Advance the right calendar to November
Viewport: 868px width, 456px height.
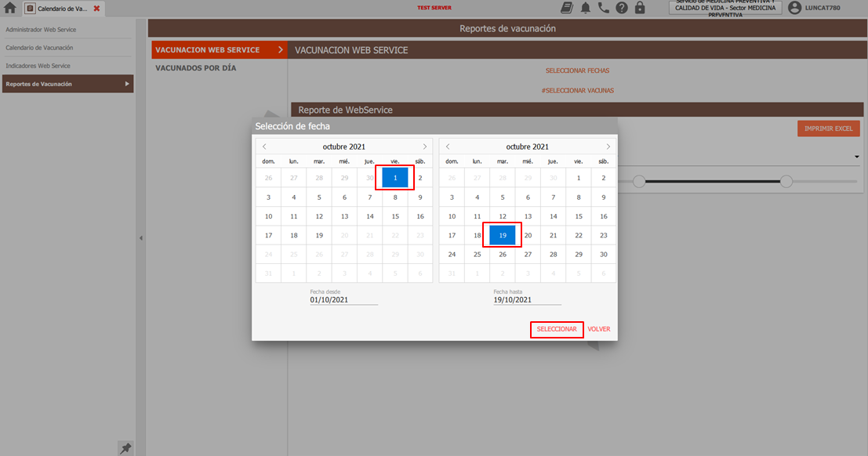point(608,146)
